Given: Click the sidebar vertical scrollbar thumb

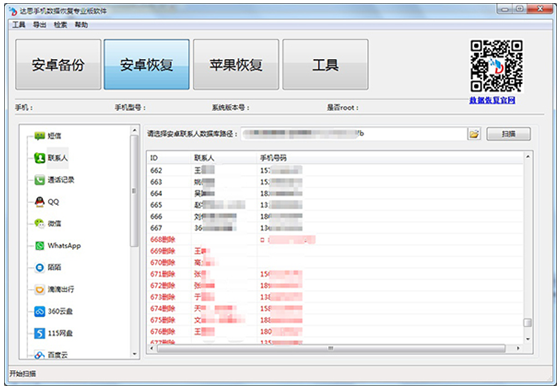Looking at the screenshot, I should [134, 191].
